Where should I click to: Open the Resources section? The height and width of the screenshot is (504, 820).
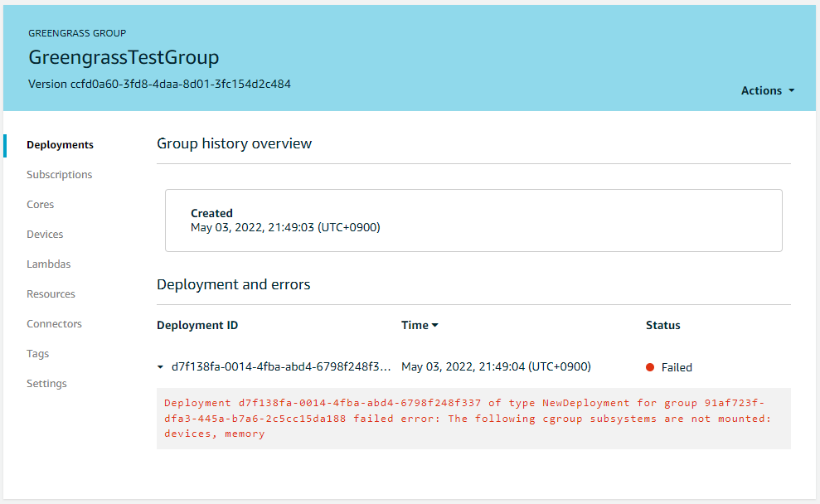pos(51,293)
